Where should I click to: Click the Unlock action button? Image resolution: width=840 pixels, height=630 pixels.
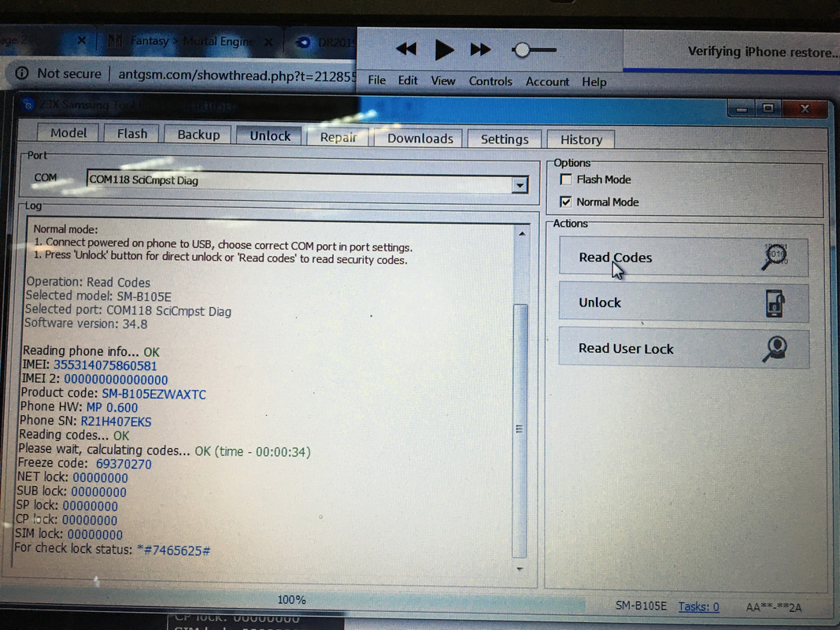(683, 302)
